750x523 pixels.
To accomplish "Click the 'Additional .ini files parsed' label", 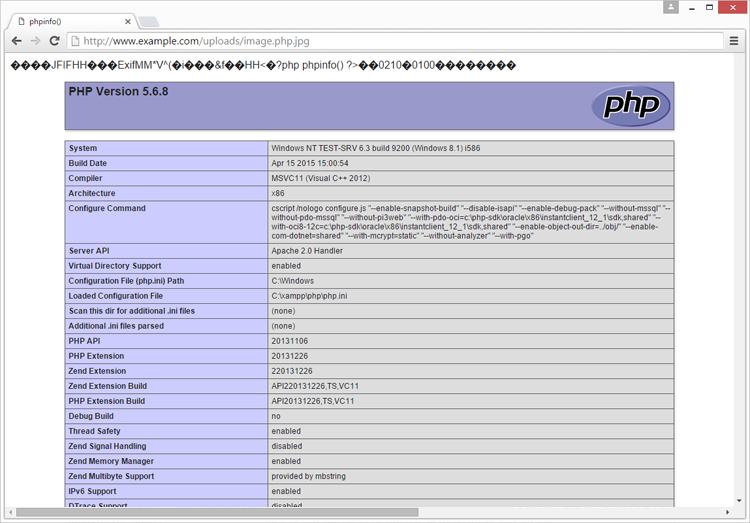I will coord(116,326).
